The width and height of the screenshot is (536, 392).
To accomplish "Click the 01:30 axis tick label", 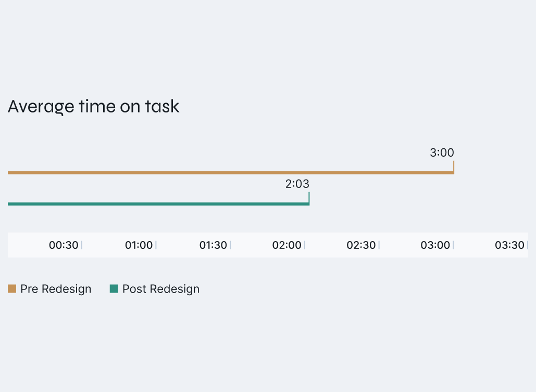I will [x=213, y=245].
